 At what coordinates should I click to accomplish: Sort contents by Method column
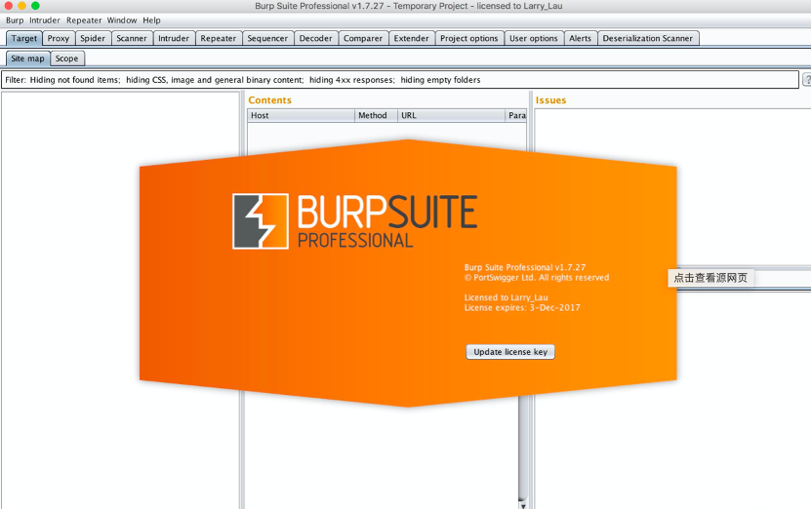point(376,115)
